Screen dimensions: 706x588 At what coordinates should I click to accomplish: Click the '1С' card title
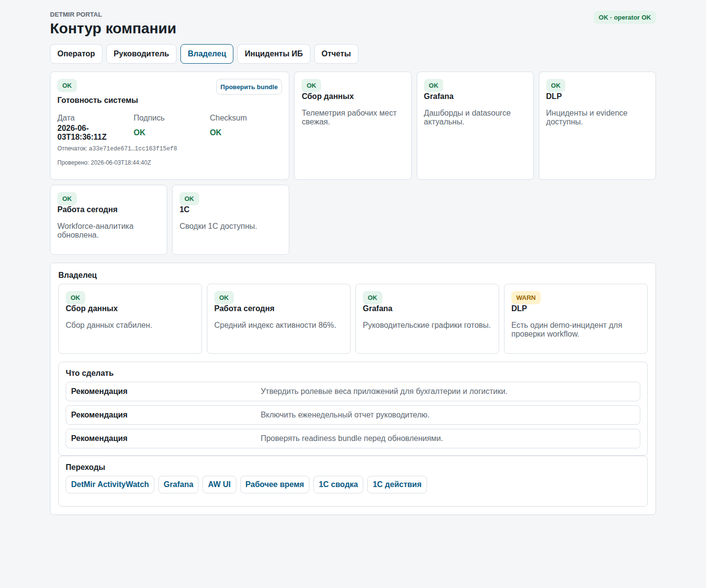point(184,210)
